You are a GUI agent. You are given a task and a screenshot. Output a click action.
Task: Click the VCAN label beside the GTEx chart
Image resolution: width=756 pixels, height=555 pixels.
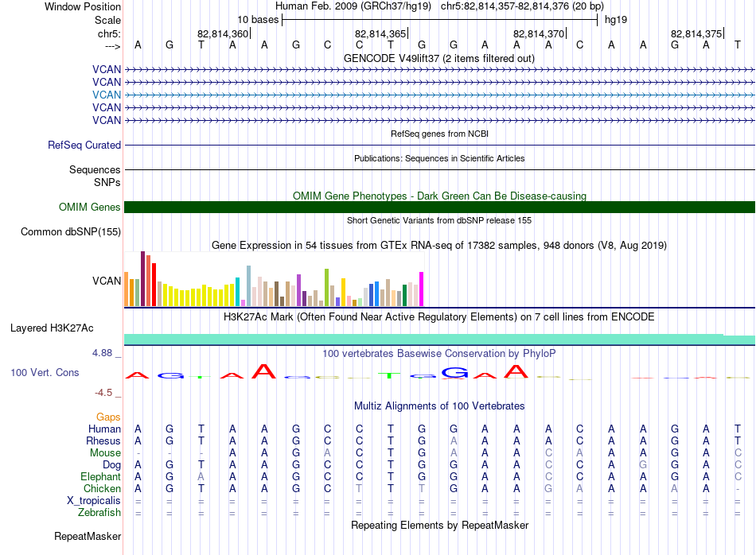pos(107,281)
